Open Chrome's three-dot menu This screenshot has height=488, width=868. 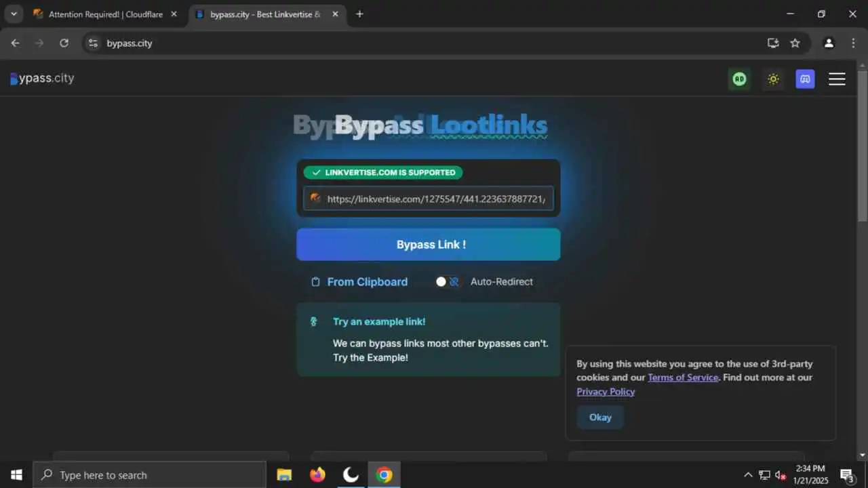coord(853,43)
